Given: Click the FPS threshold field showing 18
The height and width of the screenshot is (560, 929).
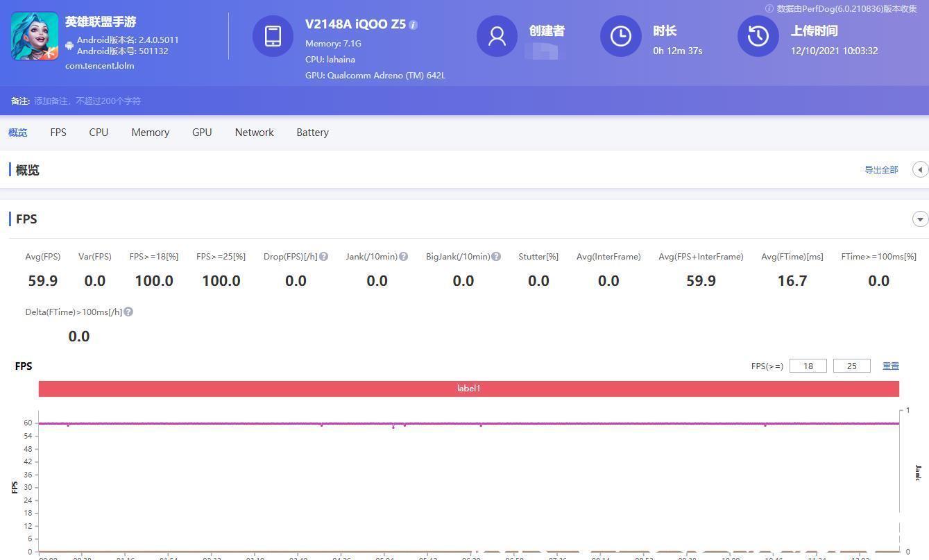Looking at the screenshot, I should pyautogui.click(x=808, y=366).
